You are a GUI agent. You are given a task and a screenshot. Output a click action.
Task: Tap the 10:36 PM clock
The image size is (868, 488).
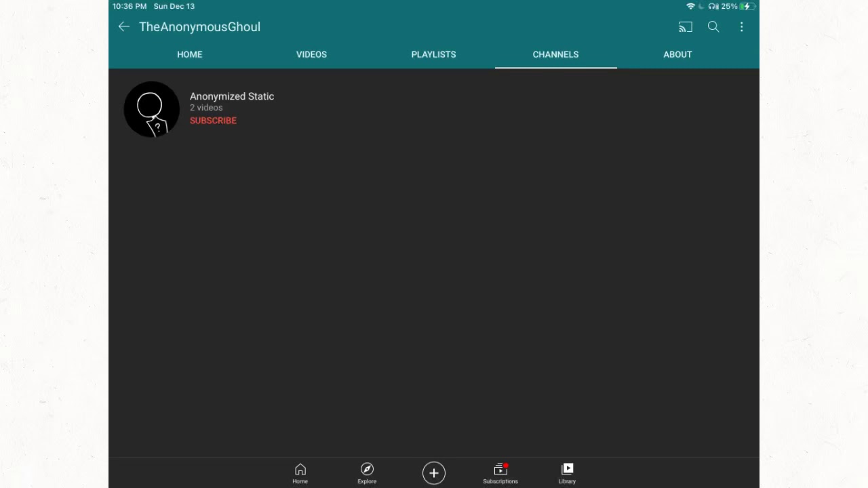coord(130,6)
